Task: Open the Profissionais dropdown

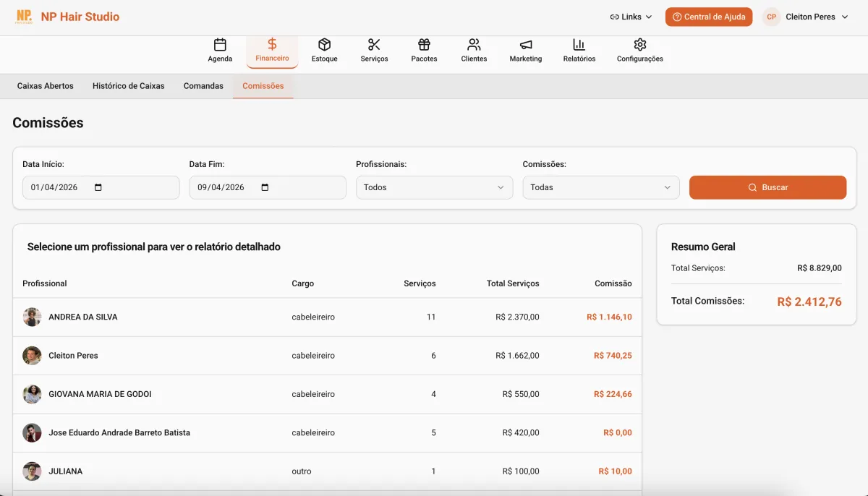Action: [434, 187]
